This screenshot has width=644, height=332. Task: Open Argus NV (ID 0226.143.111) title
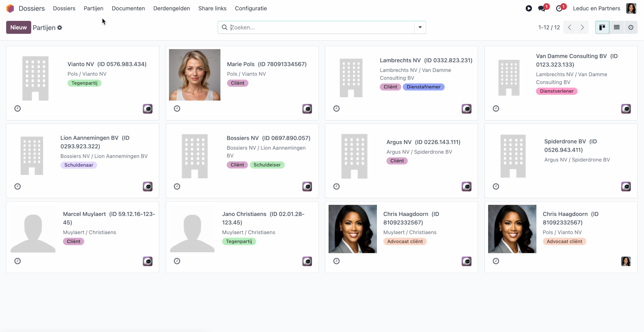(x=423, y=142)
